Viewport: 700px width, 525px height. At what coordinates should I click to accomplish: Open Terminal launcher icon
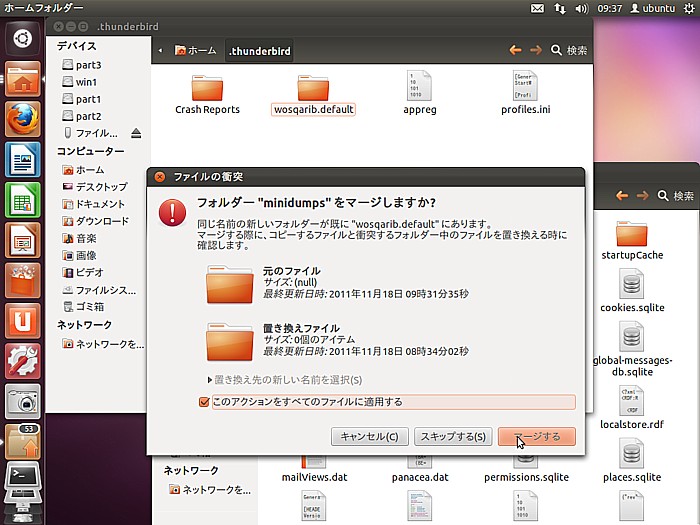coord(22,481)
